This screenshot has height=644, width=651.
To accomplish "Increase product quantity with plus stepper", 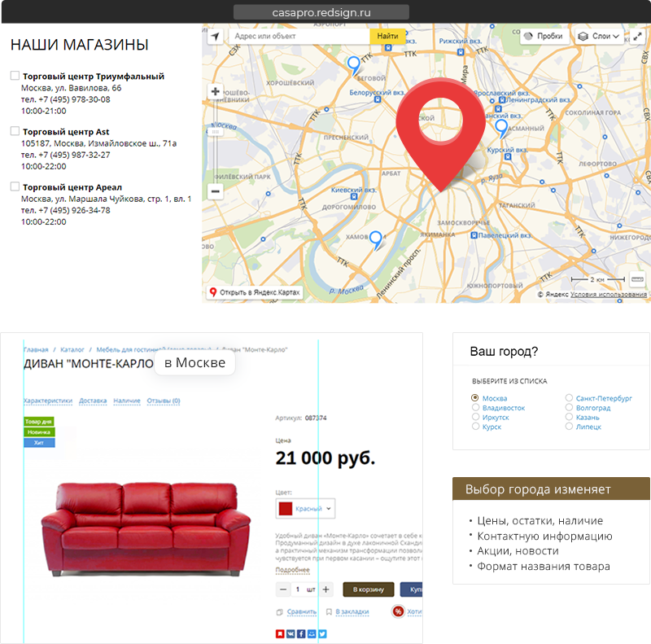I will pyautogui.click(x=326, y=589).
